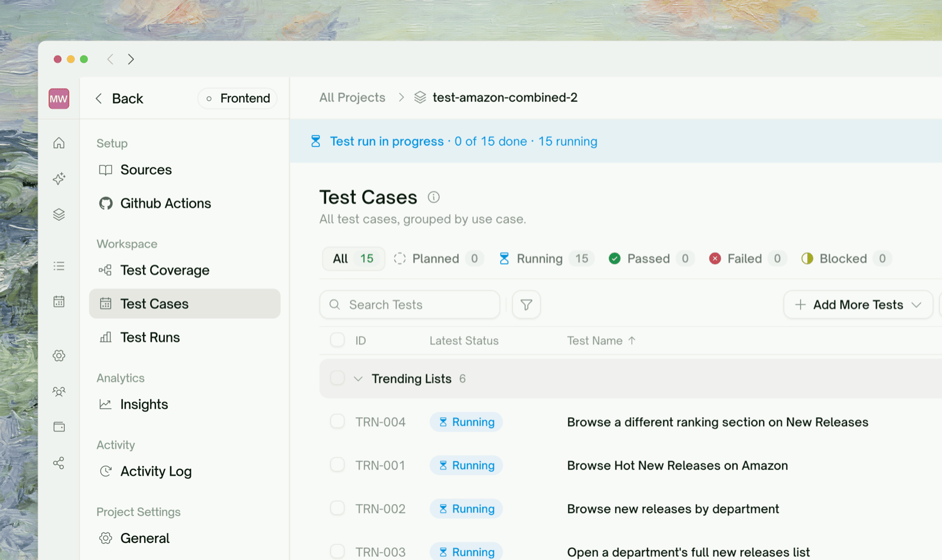Screen dimensions: 942x560
Task: Open Activity Log in sidebar
Action: point(185,472)
